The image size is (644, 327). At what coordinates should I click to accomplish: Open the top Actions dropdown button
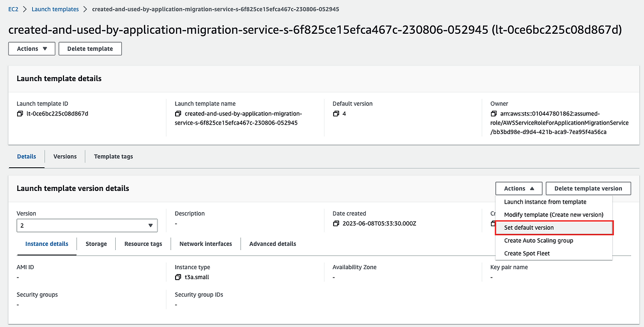click(32, 49)
